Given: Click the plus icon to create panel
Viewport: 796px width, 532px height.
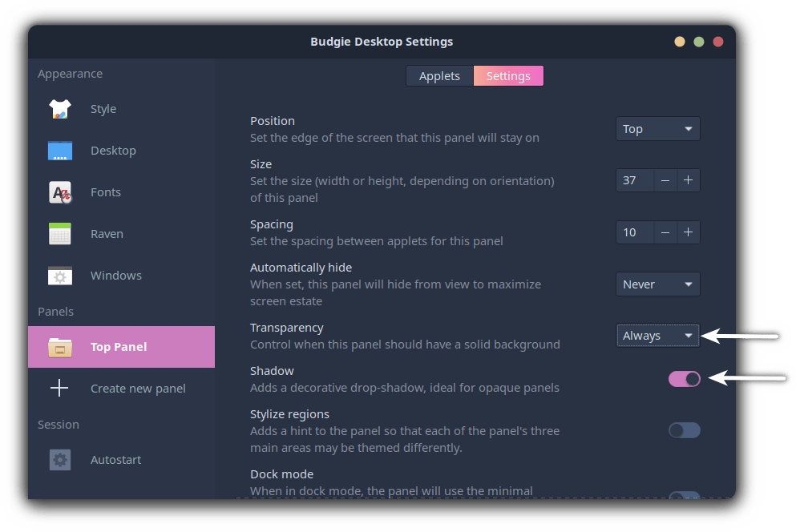Looking at the screenshot, I should click(60, 389).
